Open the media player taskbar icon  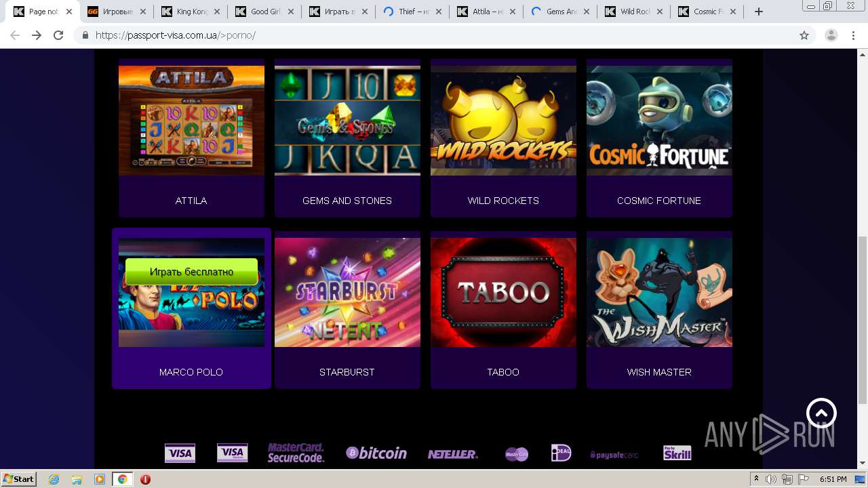[x=99, y=479]
